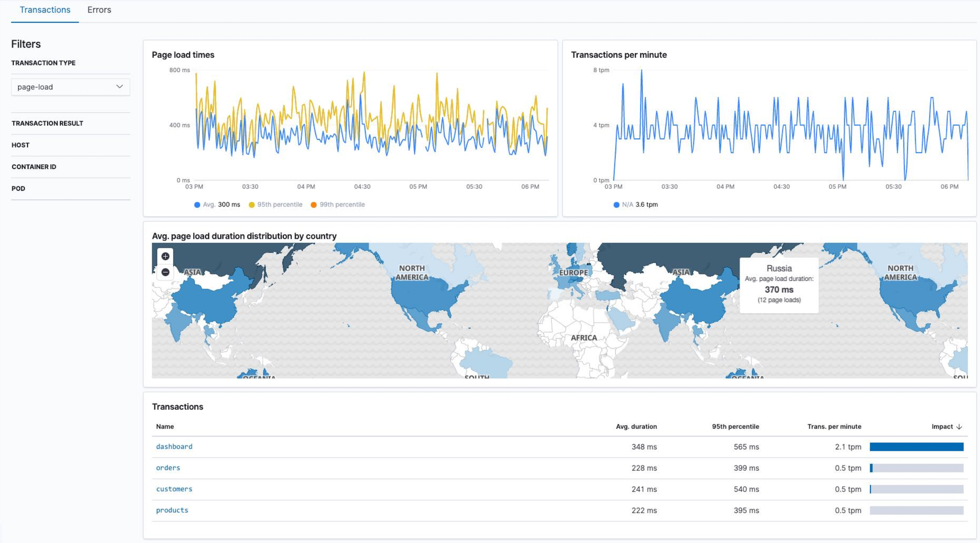Image resolution: width=980 pixels, height=543 pixels.
Task: Toggle the N/A tpm legend dot
Action: (x=616, y=205)
